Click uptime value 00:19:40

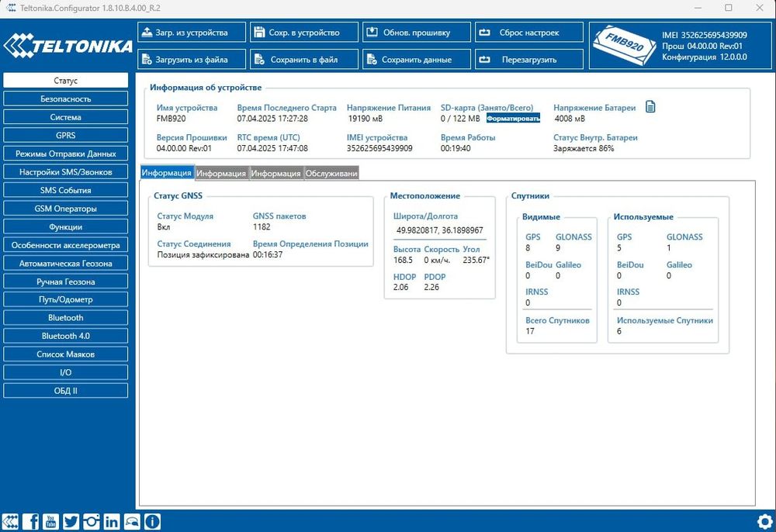456,148
